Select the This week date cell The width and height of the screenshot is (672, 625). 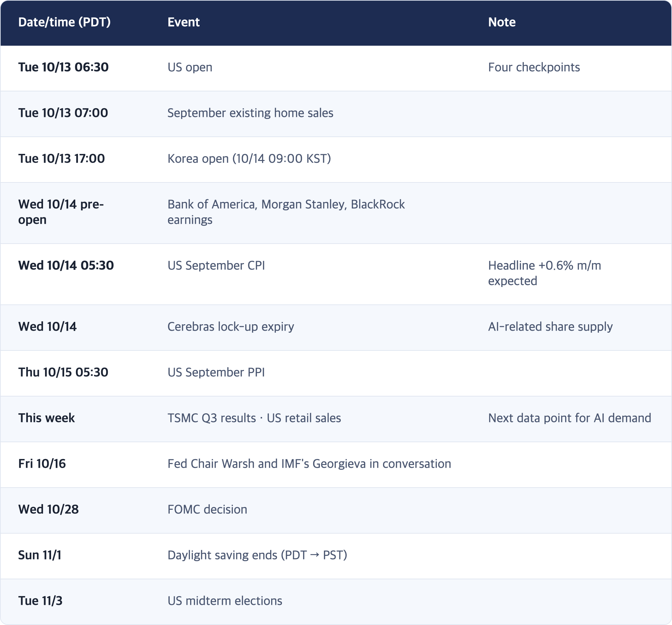click(46, 418)
